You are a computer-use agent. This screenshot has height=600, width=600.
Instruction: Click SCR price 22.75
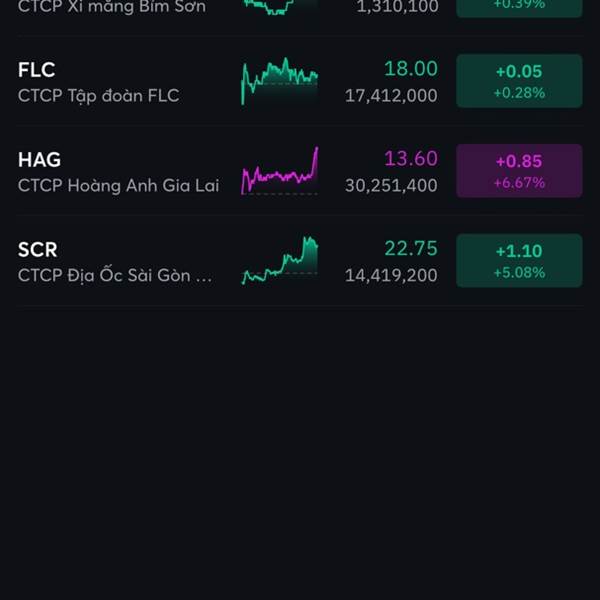coord(411,248)
